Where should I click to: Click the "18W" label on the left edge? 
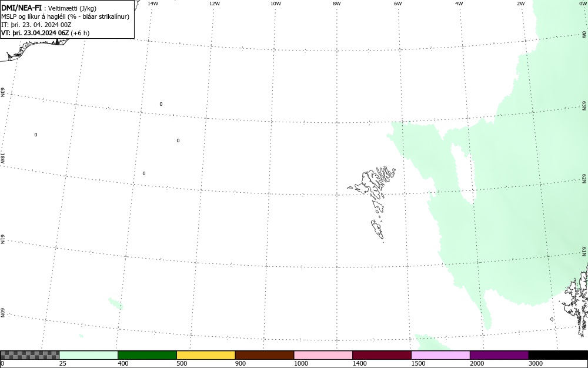coord(2,158)
